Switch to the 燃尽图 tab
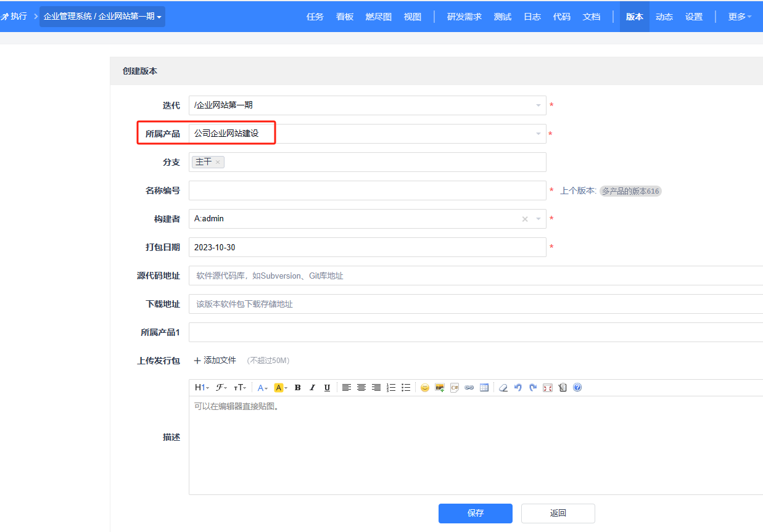 click(379, 17)
